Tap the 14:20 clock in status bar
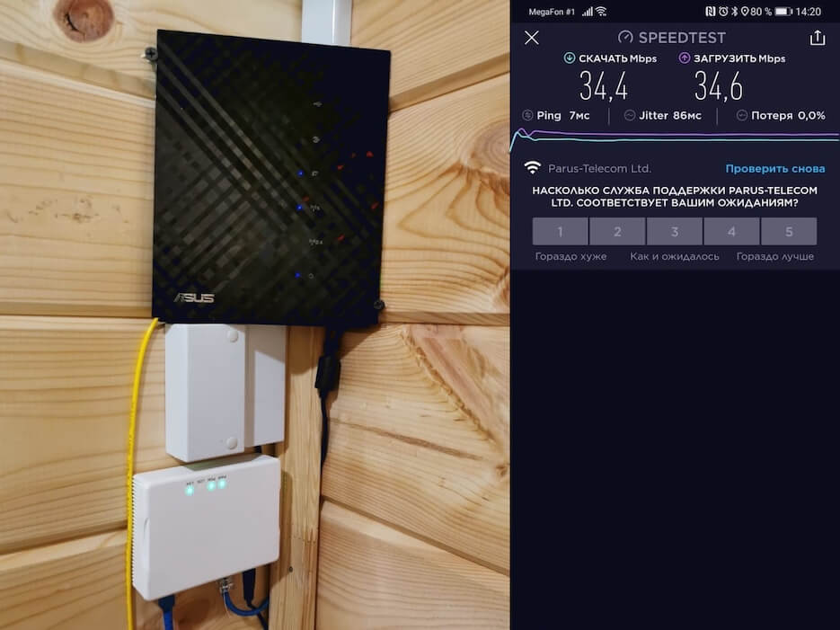Image resolution: width=840 pixels, height=630 pixels. click(809, 12)
